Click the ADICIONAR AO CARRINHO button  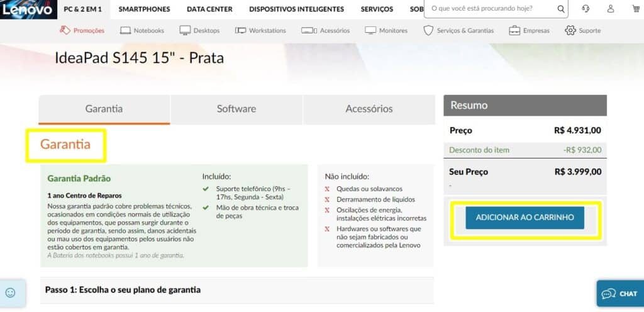(525, 218)
